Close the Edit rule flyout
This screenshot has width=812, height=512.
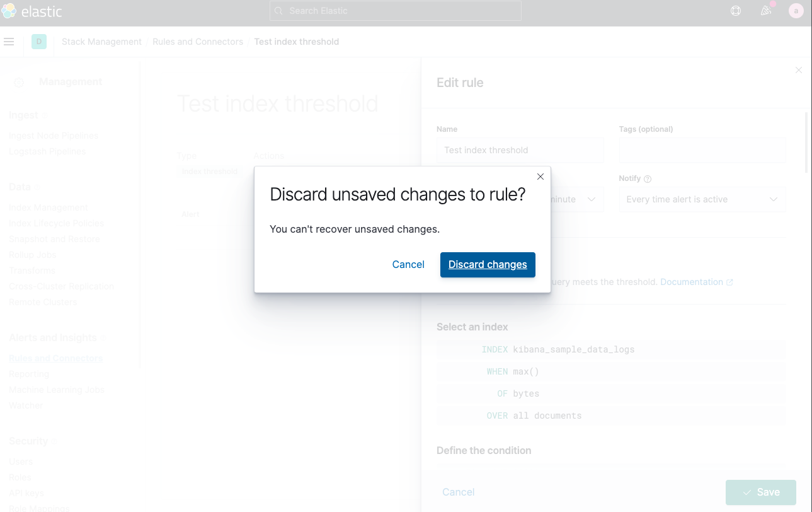799,70
